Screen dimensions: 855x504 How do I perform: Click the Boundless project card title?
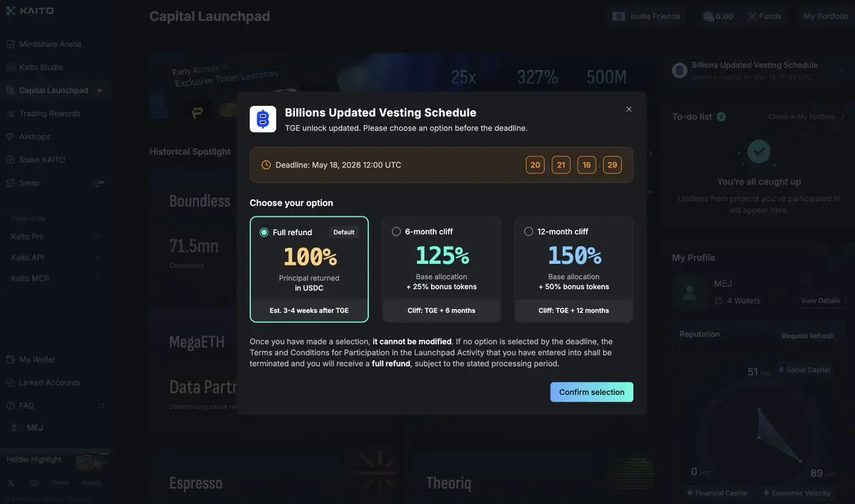point(199,201)
